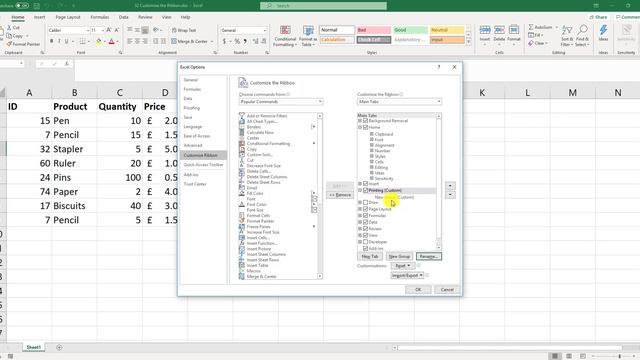Click the Move Up arrow button
This screenshot has height=360, width=640.
[x=450, y=186]
